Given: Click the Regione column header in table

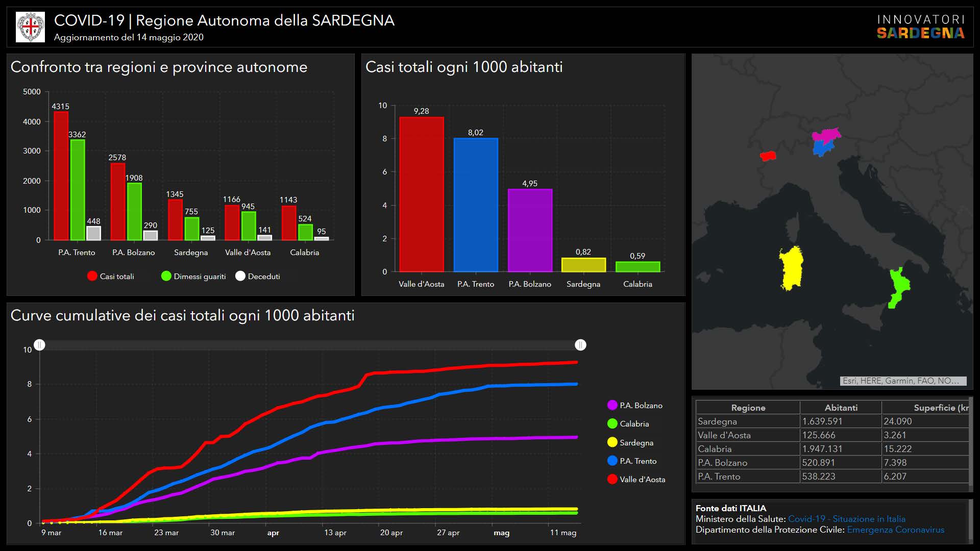Looking at the screenshot, I should pos(748,408).
